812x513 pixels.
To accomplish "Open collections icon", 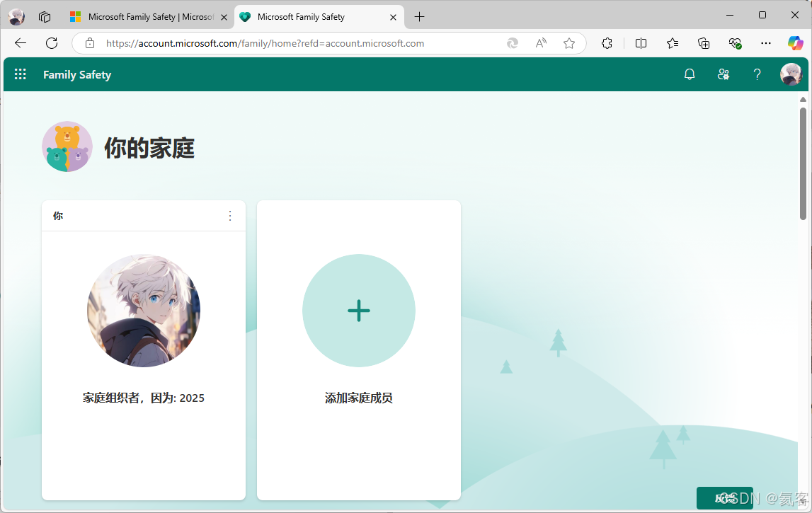I will coord(704,43).
